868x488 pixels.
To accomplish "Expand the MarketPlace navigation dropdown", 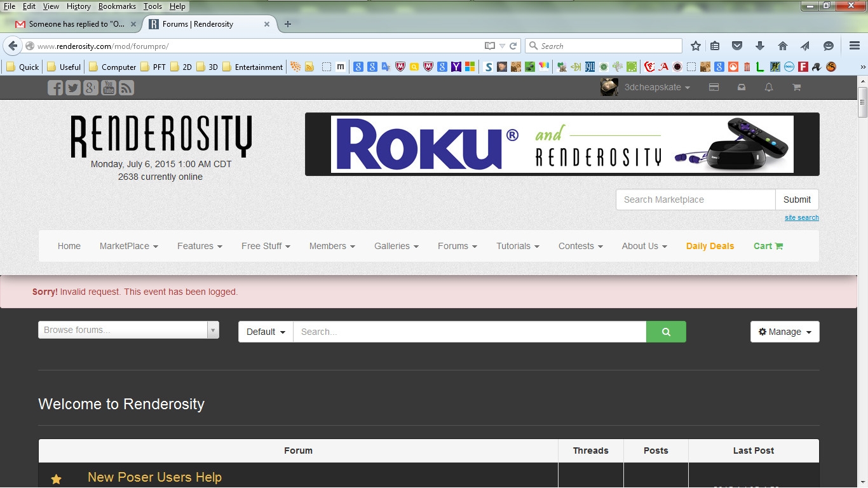I will (129, 246).
